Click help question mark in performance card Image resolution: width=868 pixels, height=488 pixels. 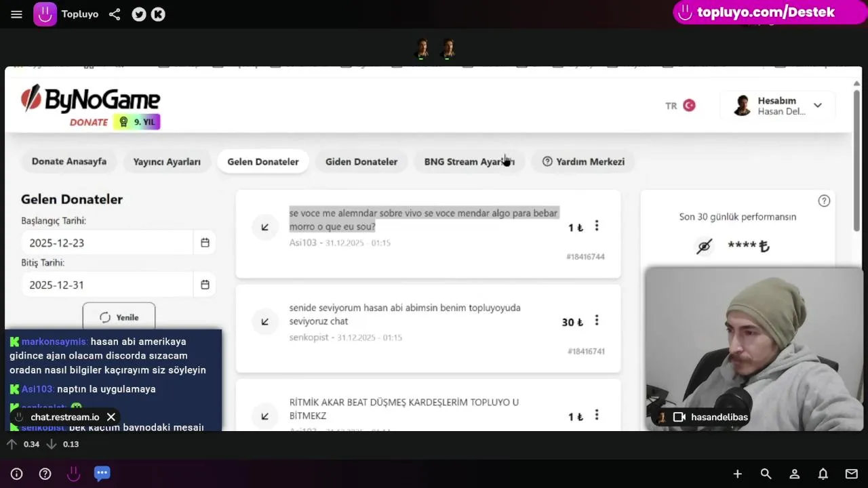tap(824, 201)
